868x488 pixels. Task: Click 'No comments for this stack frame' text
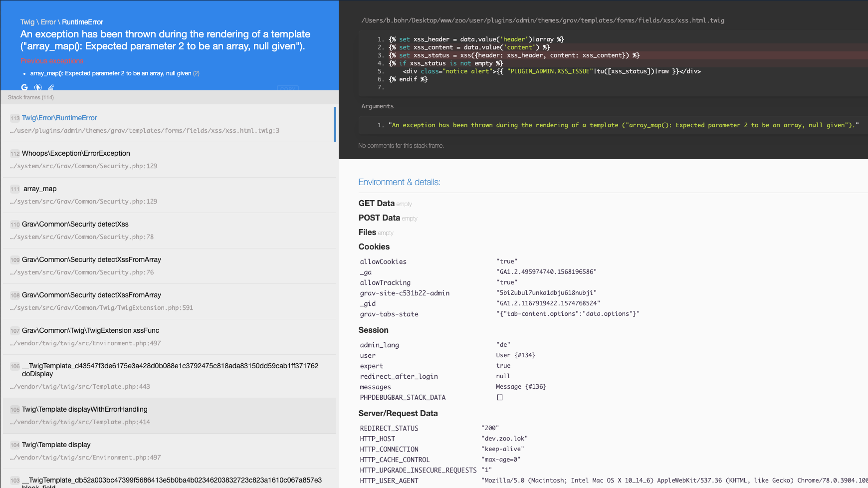(x=401, y=146)
